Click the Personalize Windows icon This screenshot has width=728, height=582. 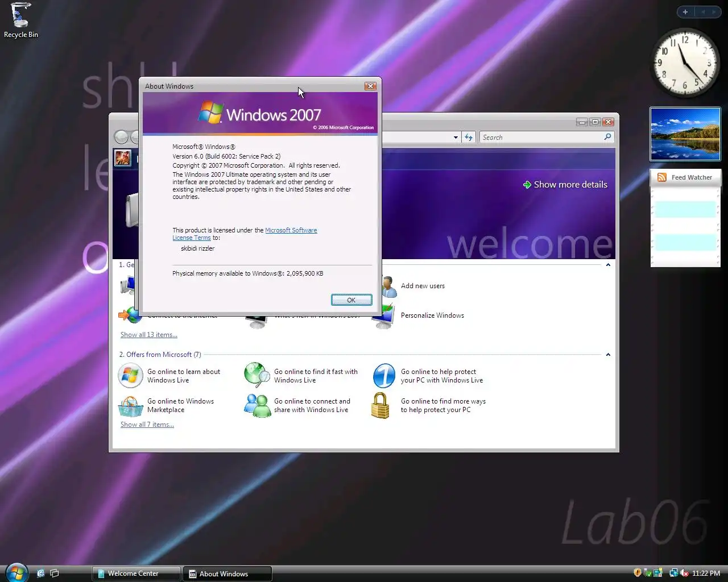click(384, 316)
